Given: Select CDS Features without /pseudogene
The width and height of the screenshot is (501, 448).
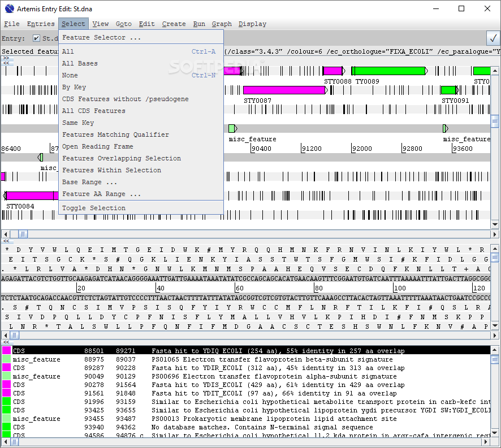Looking at the screenshot, I should point(141,99).
